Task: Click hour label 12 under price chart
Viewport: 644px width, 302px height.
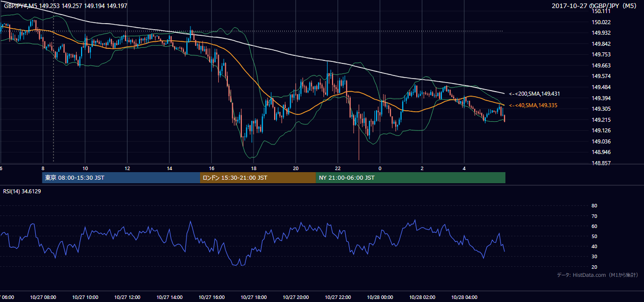Action: (x=127, y=169)
